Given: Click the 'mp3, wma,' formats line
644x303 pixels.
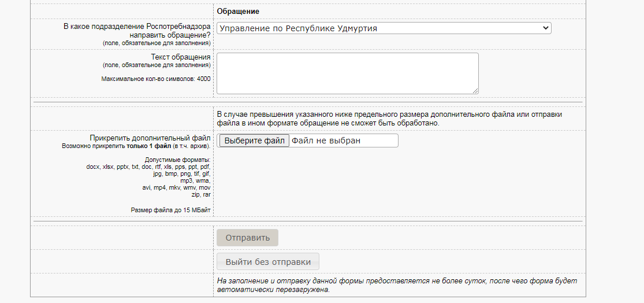Looking at the screenshot, I should point(195,180).
